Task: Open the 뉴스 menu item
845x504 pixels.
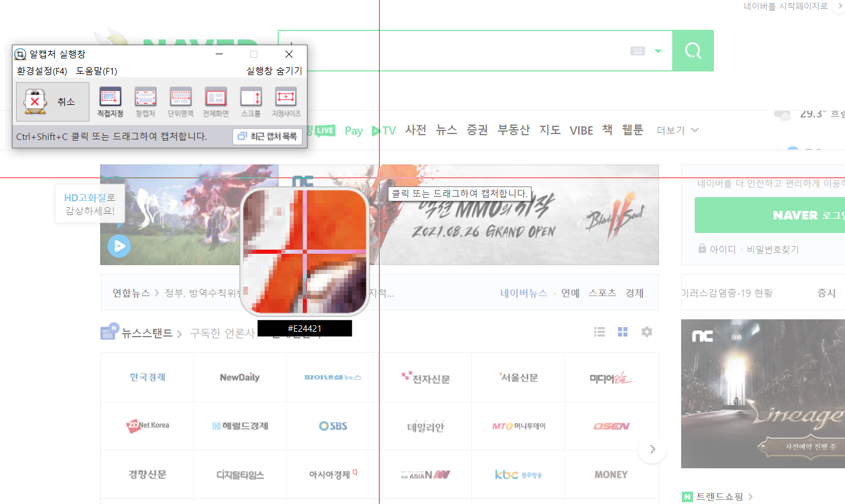Action: pos(446,130)
